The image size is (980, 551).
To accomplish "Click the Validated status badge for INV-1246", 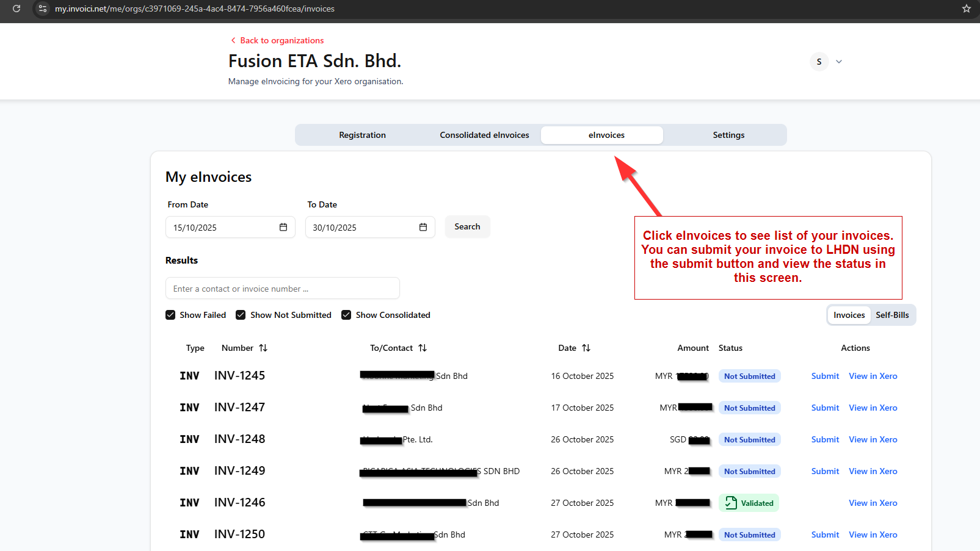I will pos(749,503).
